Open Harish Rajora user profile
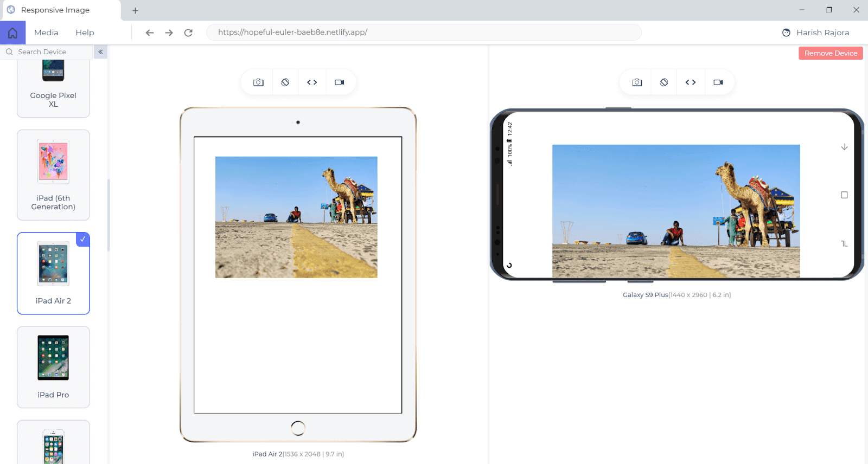 coord(816,33)
